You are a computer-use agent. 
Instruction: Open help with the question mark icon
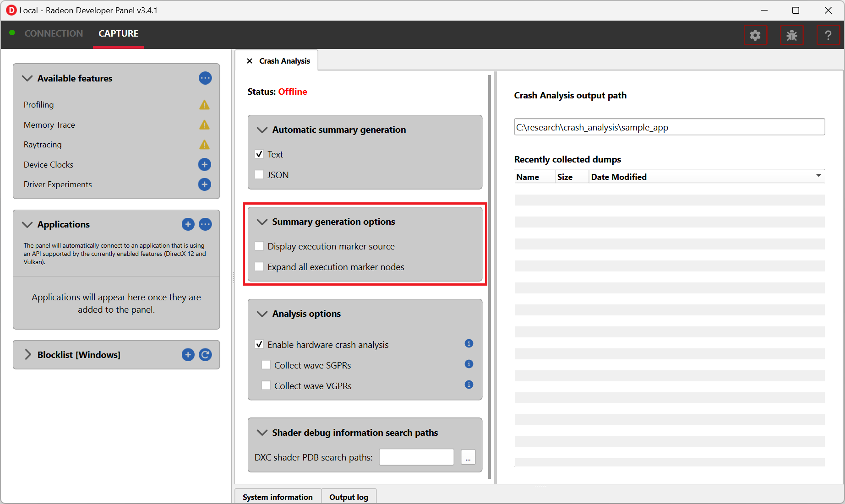[x=828, y=35]
